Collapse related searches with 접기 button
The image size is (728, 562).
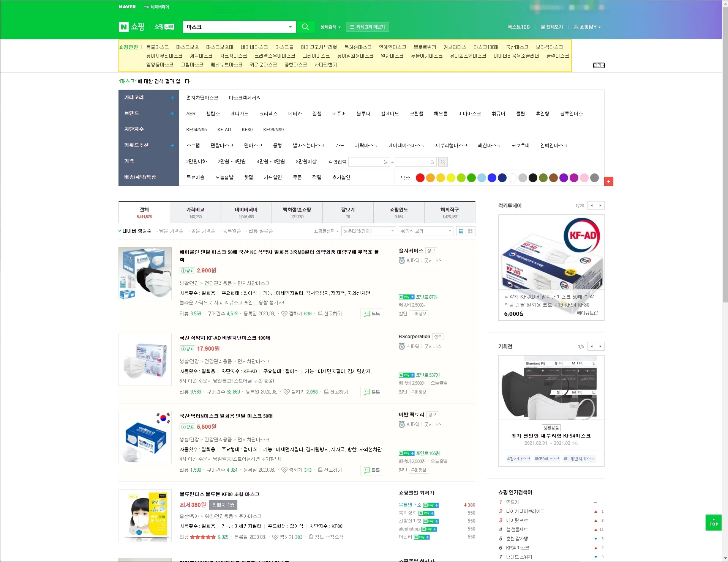coord(599,66)
